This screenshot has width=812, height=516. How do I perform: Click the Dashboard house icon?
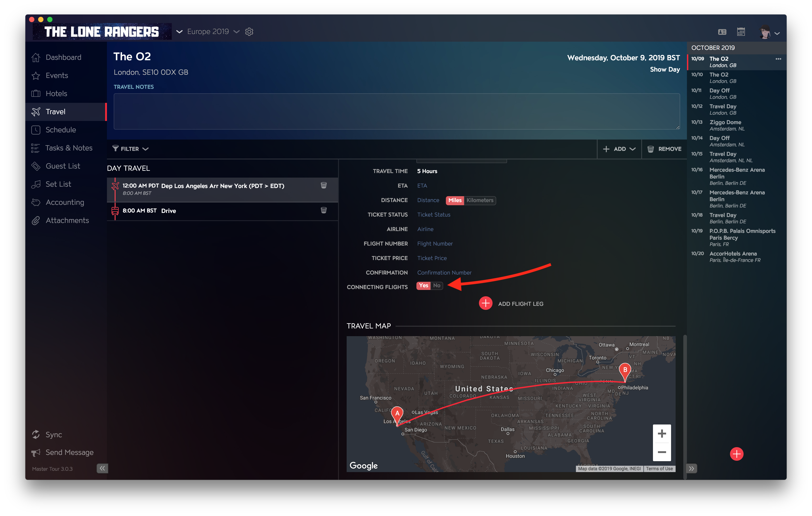click(36, 58)
